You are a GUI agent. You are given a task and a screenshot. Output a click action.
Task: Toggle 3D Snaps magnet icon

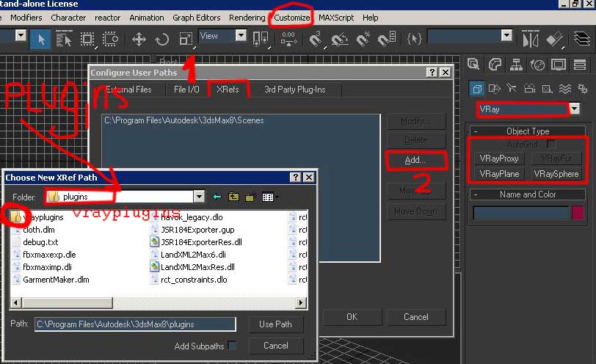pos(315,39)
